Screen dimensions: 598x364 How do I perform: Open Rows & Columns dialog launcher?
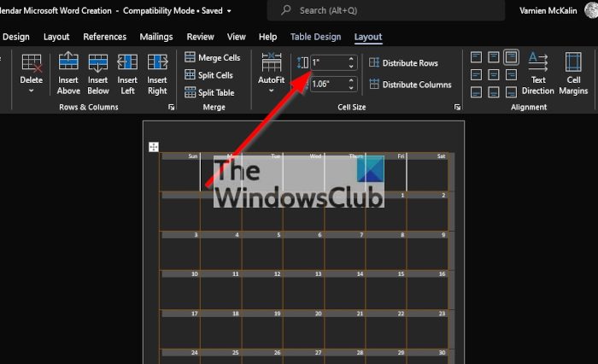pos(171,107)
